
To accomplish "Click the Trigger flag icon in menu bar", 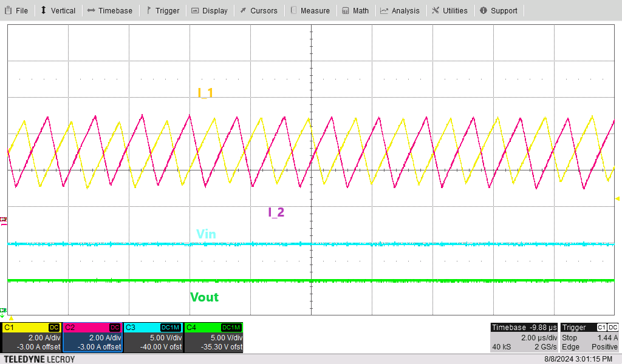I will coord(149,10).
